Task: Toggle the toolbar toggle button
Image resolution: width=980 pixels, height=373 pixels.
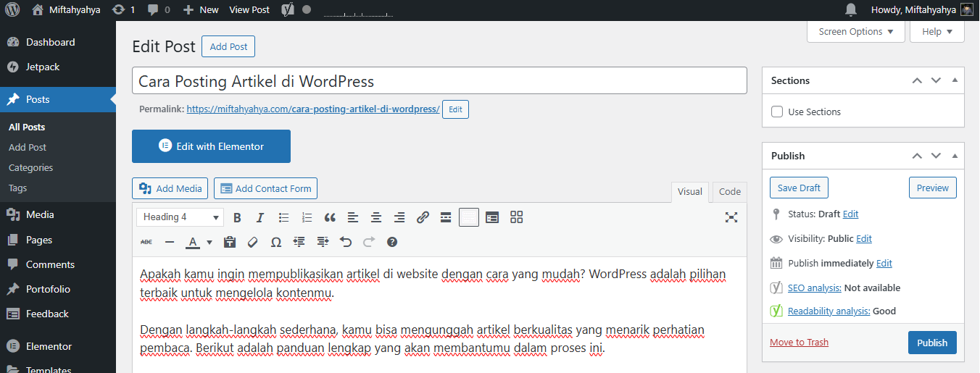Action: 469,217
